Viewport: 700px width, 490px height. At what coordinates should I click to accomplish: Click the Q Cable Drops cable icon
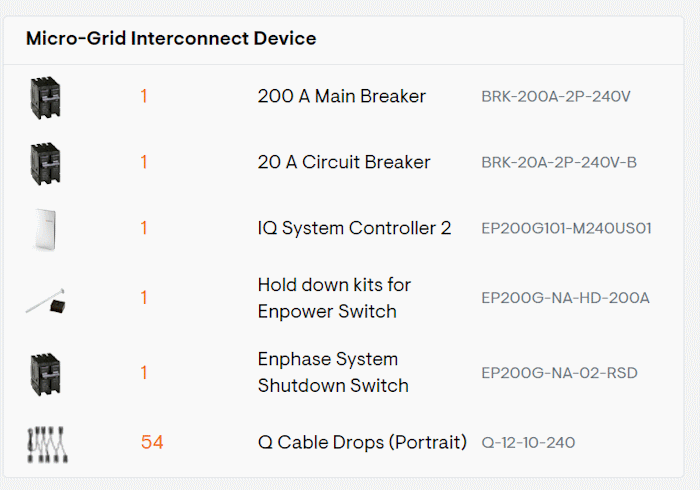coord(47,444)
